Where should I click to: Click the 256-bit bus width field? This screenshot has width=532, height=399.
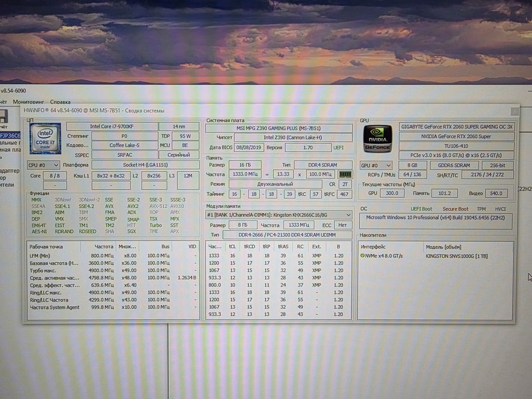[498, 165]
